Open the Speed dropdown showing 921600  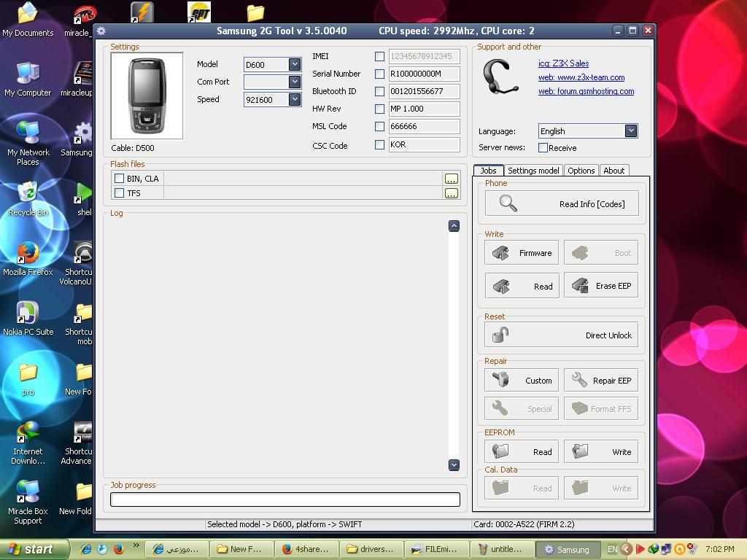(295, 99)
